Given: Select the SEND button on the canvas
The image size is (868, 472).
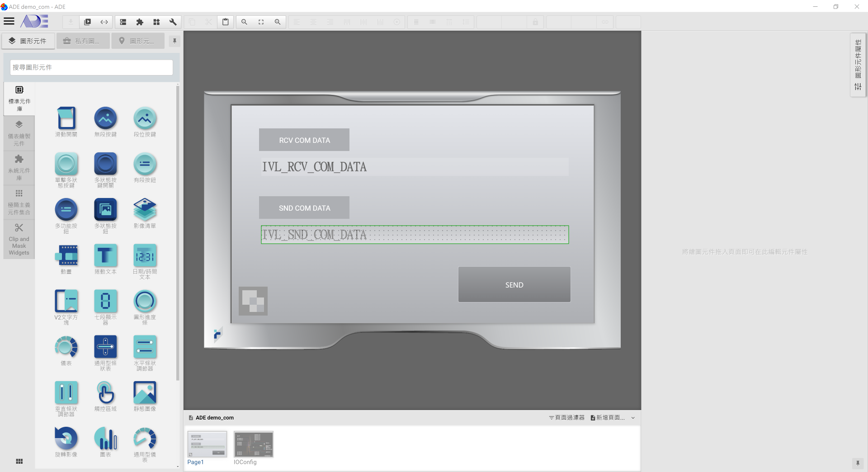Looking at the screenshot, I should 514,284.
